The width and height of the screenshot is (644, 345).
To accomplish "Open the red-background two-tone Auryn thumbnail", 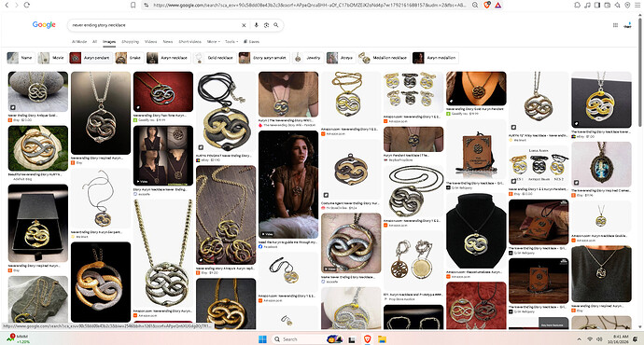I will (163, 92).
